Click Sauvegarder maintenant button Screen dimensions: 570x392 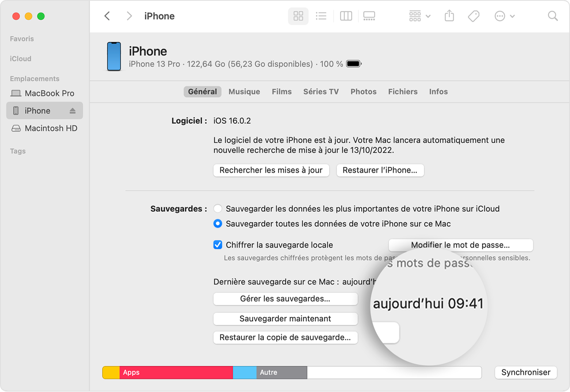(285, 319)
